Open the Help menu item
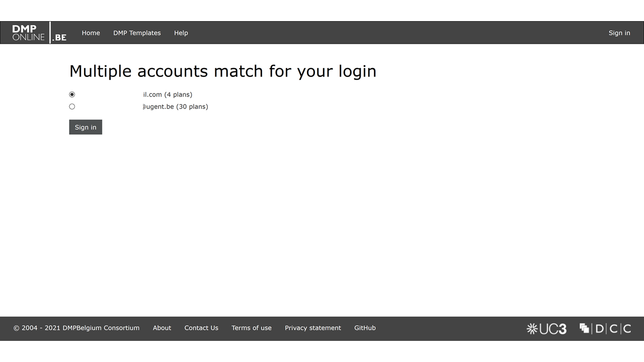This screenshot has height=362, width=644. 181,33
